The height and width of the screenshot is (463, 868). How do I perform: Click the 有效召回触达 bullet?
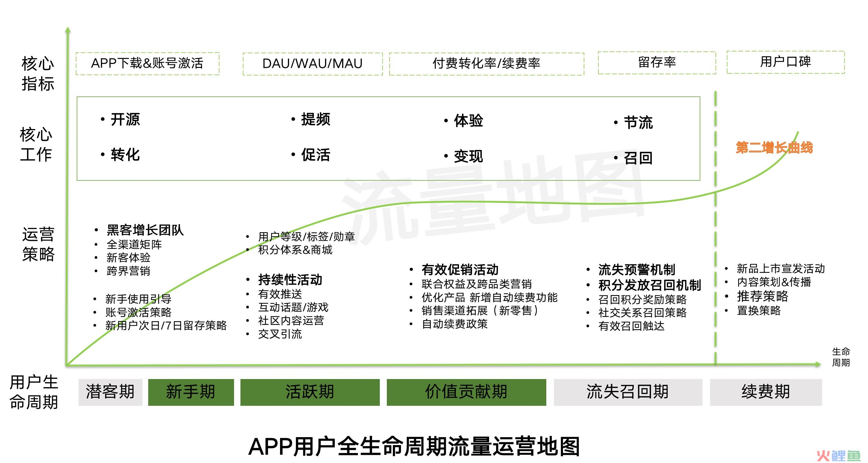coord(632,326)
